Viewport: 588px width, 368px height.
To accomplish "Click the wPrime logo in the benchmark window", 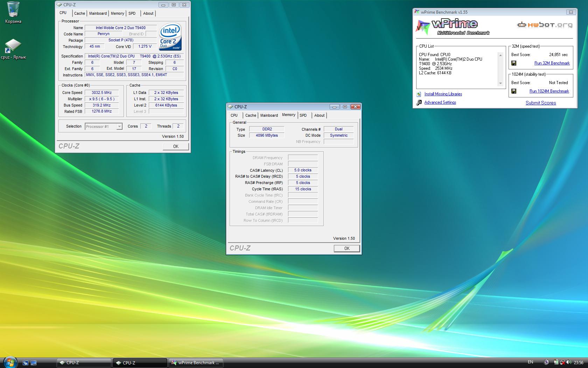I will click(452, 27).
